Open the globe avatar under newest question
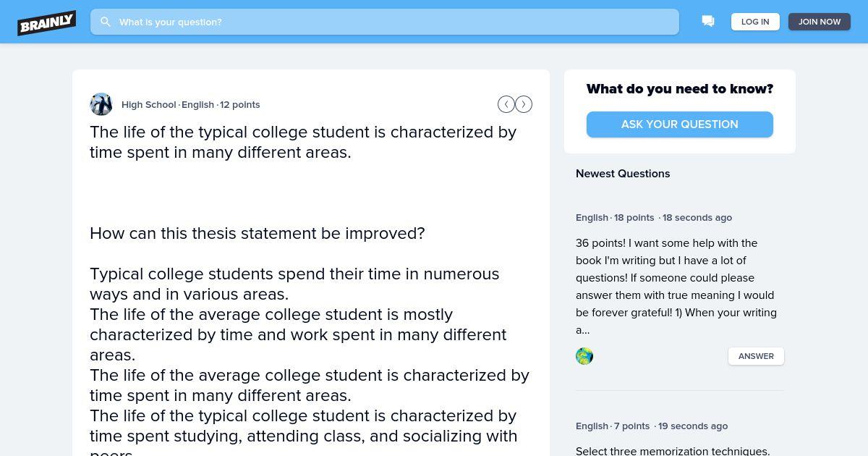Screen dimensions: 868x456 (584, 356)
